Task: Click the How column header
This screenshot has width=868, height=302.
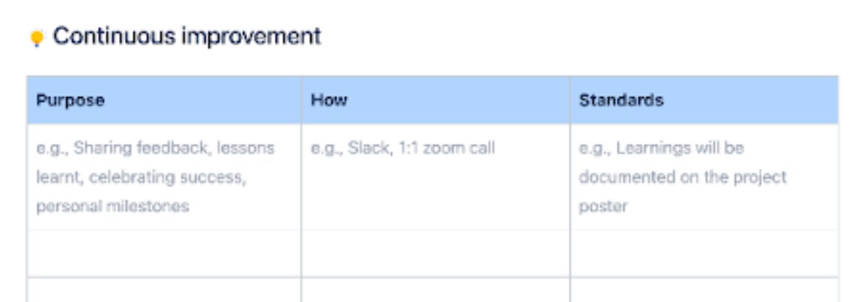Action: point(435,100)
